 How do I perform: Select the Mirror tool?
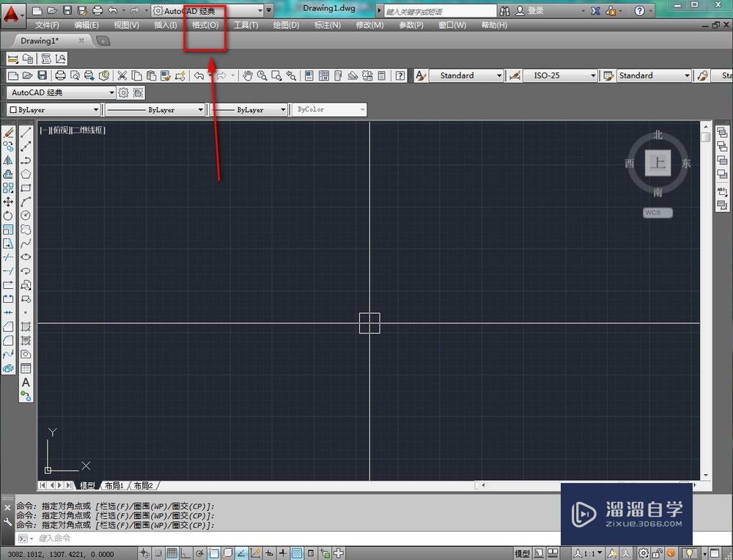tap(8, 161)
